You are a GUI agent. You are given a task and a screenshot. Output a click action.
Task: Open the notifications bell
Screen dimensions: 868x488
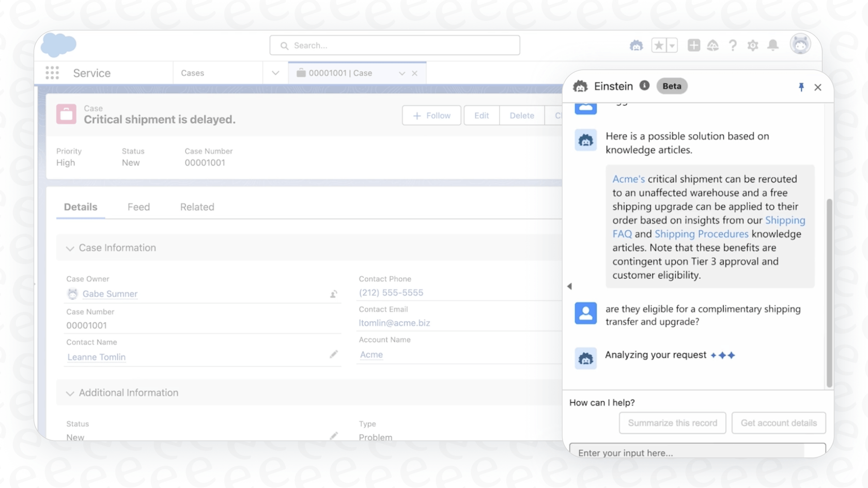[x=773, y=45]
